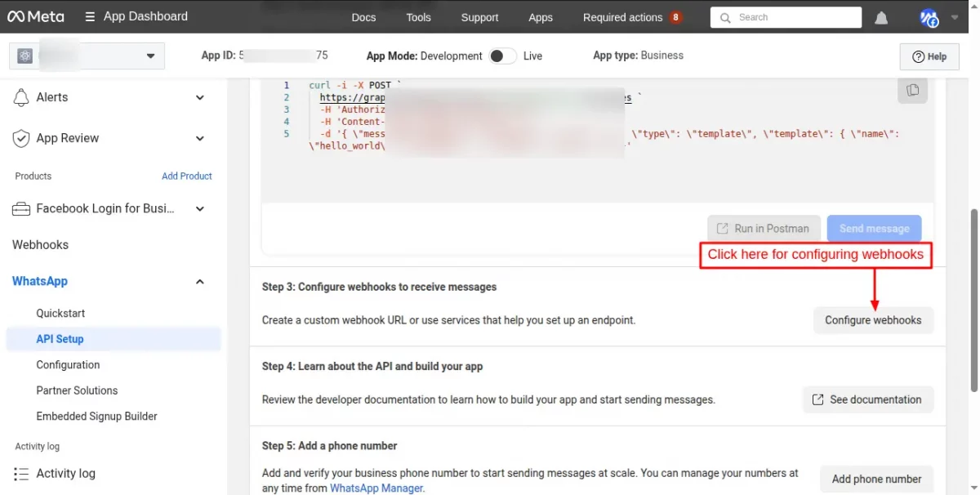Click the Configure webhooks button
Screen dimensions: 980x495
(x=873, y=320)
